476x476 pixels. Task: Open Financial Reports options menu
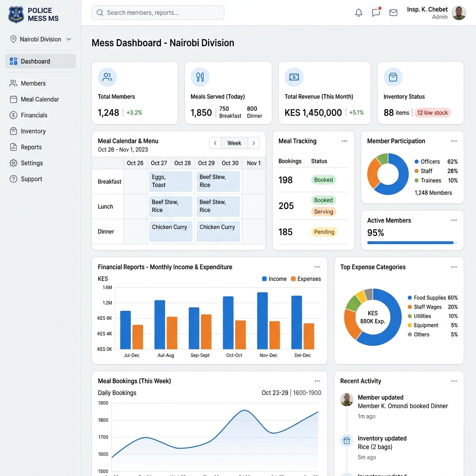317,267
